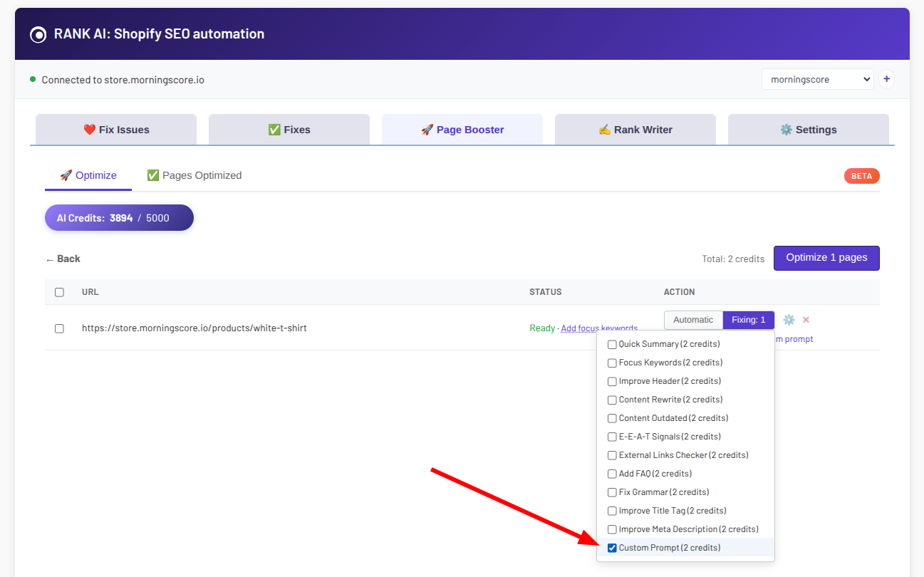Open the Pages Optimized sub-tab
Viewport: 924px width, 577px height.
click(194, 175)
